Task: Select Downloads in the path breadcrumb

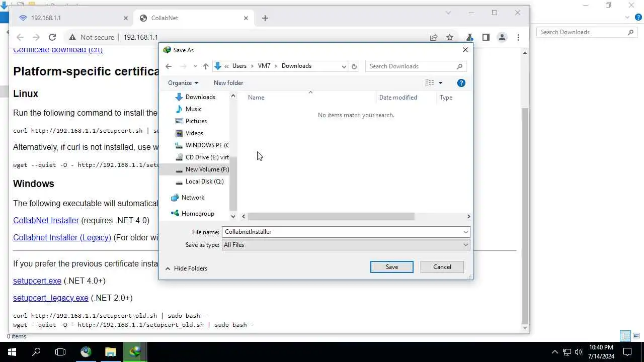Action: point(296,66)
